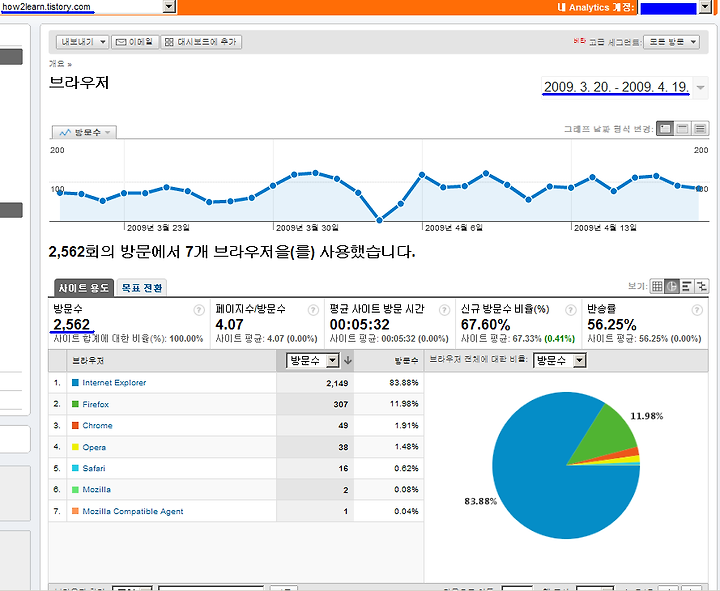This screenshot has height=591, width=720.
Task: Select the monthly graph format icon
Action: tap(700, 129)
